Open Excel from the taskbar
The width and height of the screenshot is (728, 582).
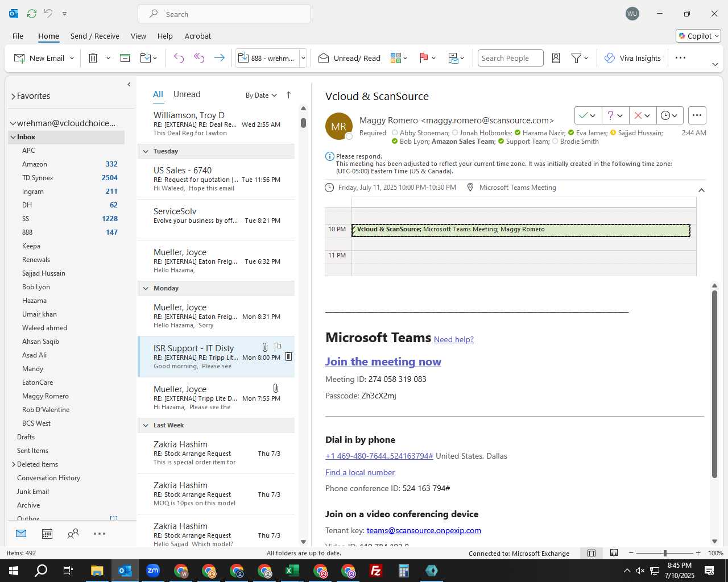coord(292,571)
